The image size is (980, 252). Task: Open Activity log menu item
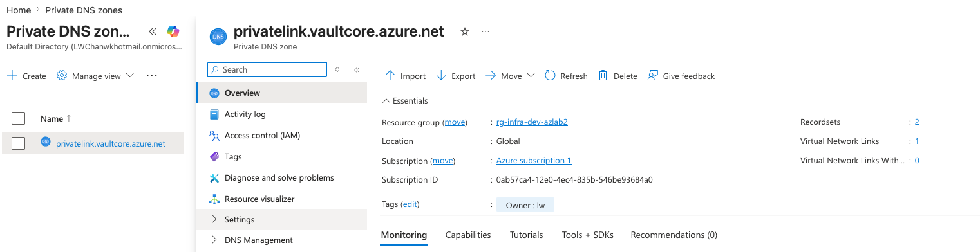click(282, 114)
